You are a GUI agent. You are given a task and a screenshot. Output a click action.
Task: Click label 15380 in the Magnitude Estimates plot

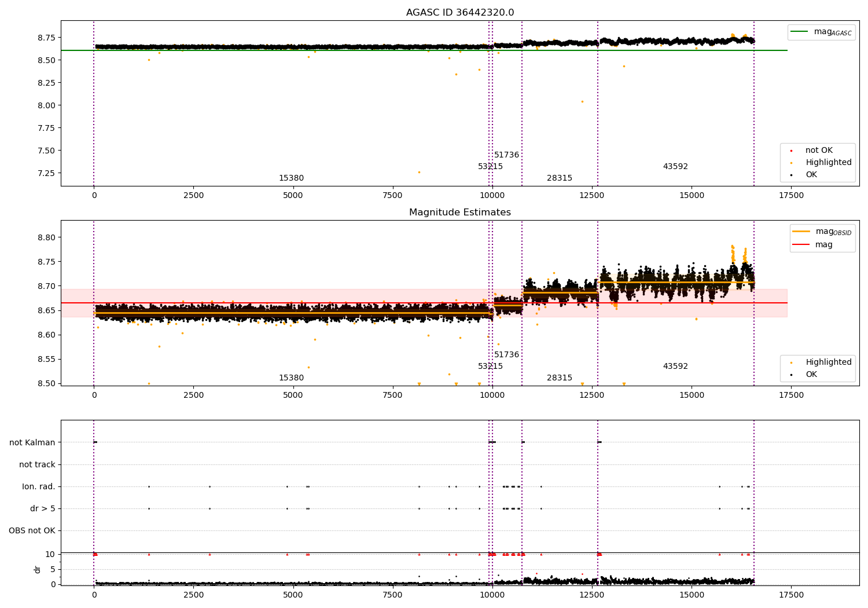[x=291, y=378]
